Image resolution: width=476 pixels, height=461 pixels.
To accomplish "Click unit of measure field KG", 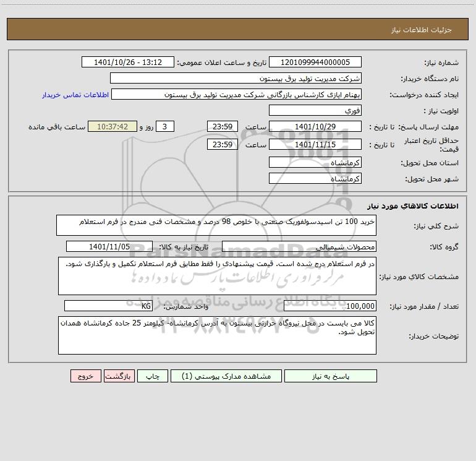I will tap(108, 306).
